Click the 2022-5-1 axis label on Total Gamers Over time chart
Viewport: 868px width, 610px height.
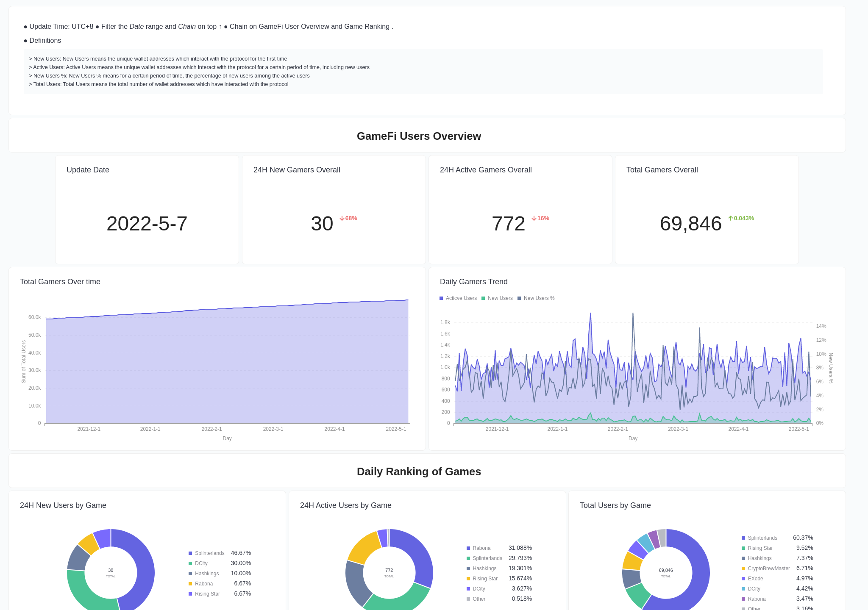(x=396, y=429)
